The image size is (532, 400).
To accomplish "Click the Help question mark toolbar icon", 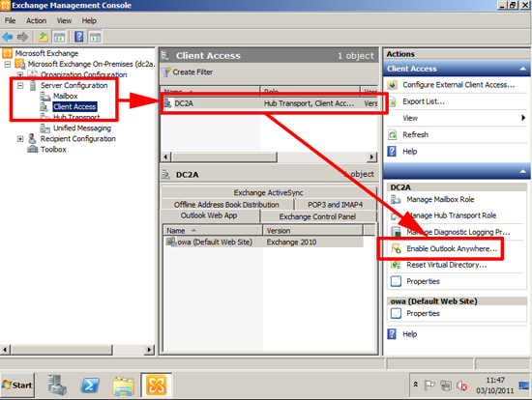I will 79,37.
